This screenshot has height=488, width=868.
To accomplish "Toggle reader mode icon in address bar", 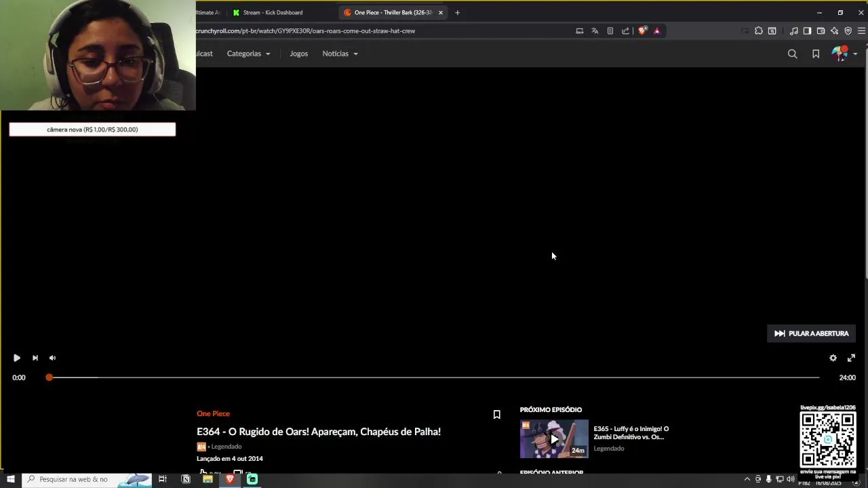I will pos(610,30).
